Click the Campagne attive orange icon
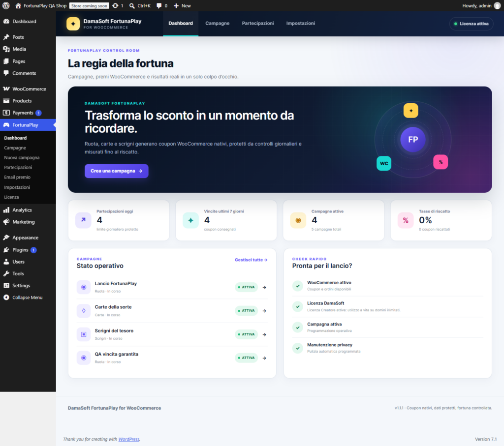The image size is (504, 446). [298, 220]
